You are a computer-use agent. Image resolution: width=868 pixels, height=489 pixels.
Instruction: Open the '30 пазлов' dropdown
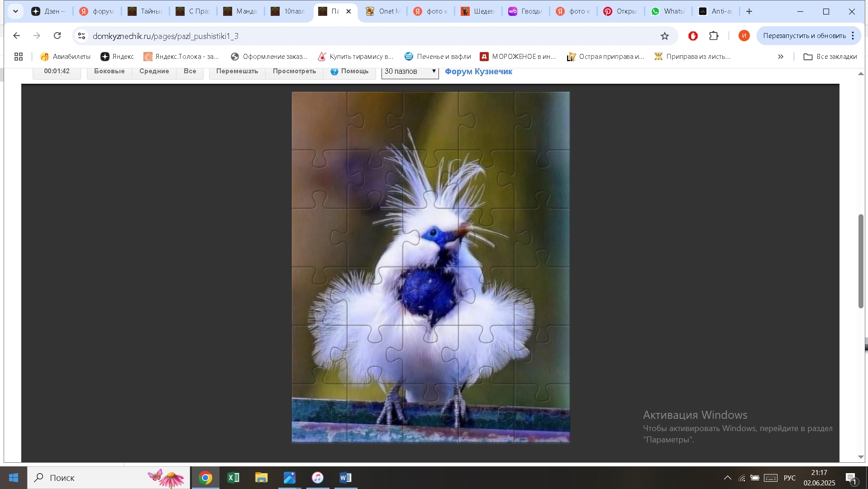point(410,72)
